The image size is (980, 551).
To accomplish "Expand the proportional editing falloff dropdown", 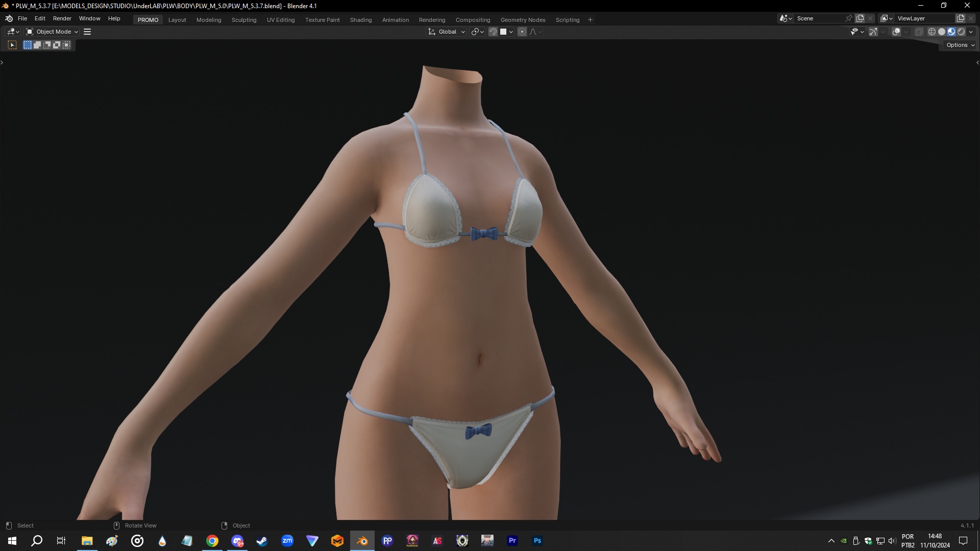I will click(539, 32).
